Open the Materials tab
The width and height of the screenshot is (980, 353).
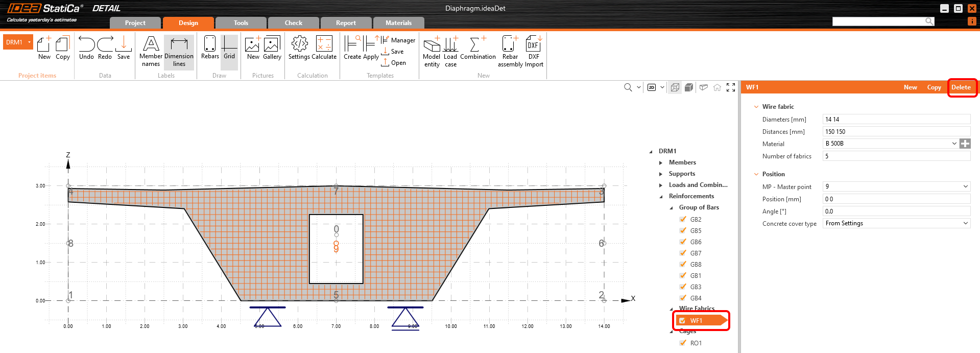pos(398,23)
